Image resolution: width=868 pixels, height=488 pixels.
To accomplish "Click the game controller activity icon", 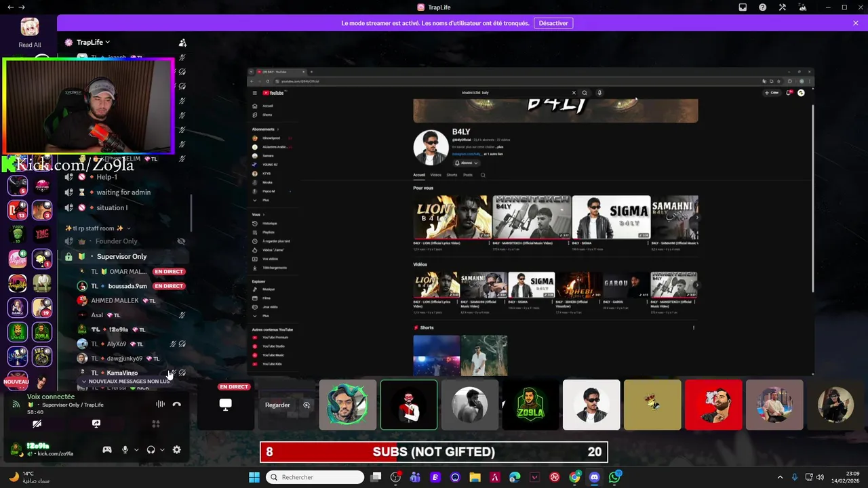I will click(106, 449).
